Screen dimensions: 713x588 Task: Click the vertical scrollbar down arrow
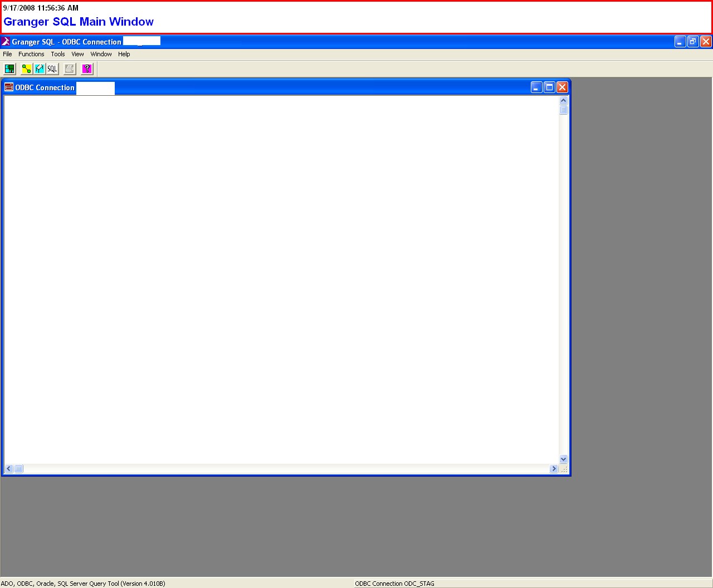(x=563, y=459)
